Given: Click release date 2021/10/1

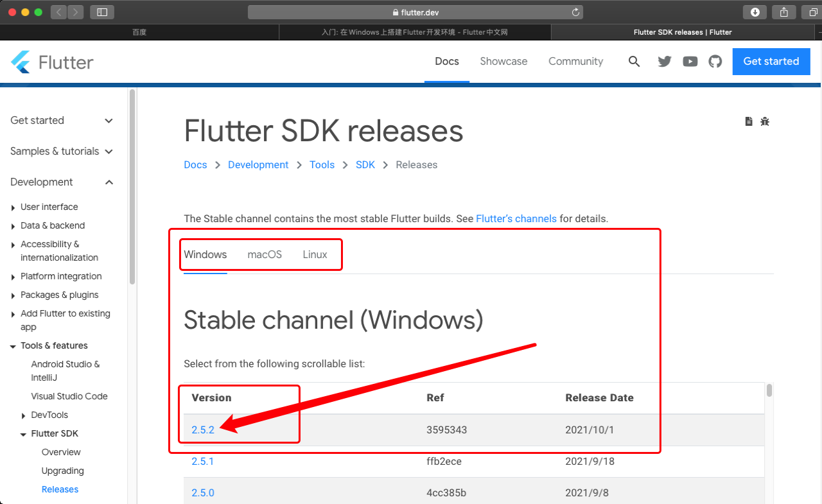Looking at the screenshot, I should coord(590,430).
